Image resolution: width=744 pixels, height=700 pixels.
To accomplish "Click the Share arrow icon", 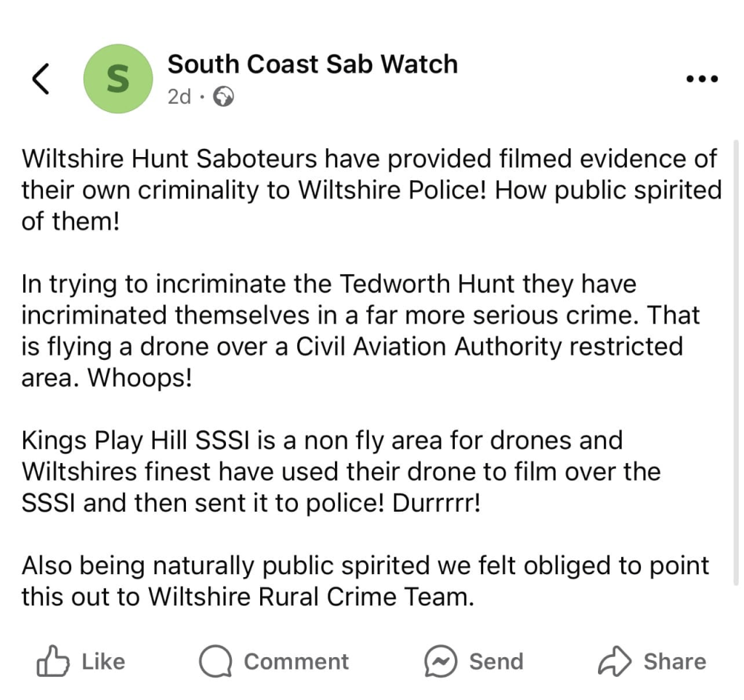I will coord(615,661).
